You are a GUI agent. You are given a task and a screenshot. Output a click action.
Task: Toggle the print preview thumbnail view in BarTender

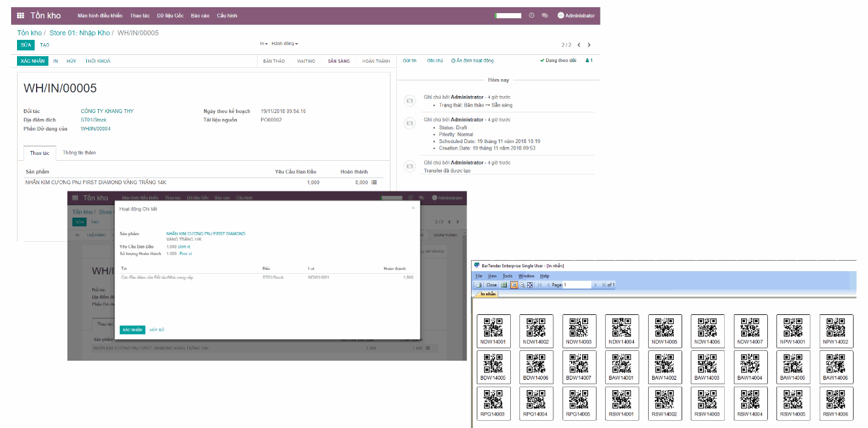tap(504, 284)
